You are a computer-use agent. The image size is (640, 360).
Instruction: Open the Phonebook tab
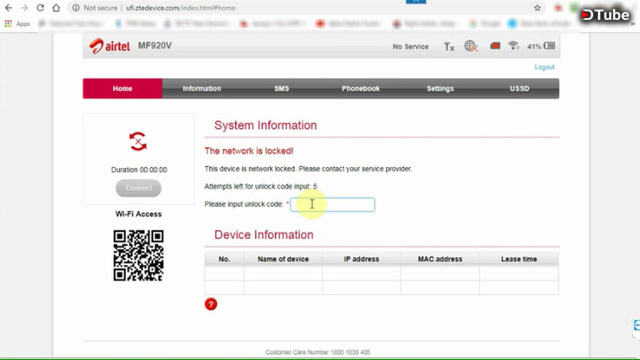coord(360,89)
